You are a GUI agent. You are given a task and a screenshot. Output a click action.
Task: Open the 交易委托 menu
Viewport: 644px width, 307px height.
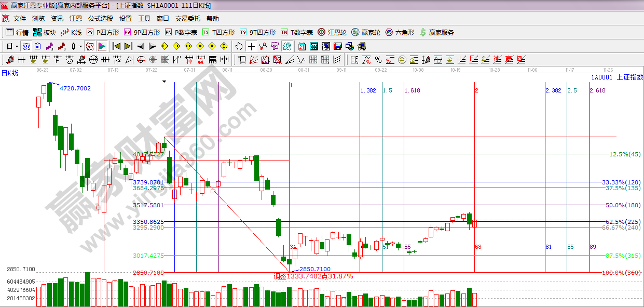[x=187, y=19]
